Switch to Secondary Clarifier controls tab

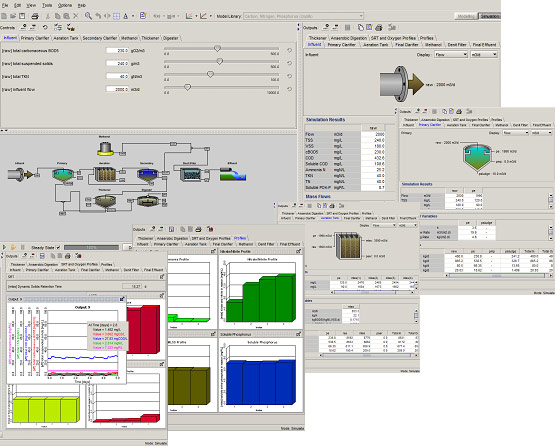[100, 38]
